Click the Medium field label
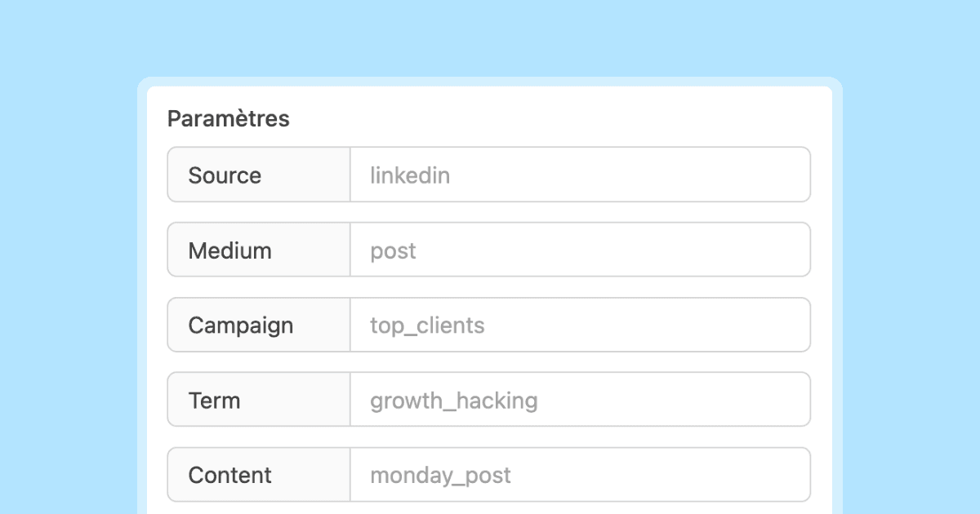The image size is (980, 514). pyautogui.click(x=229, y=250)
